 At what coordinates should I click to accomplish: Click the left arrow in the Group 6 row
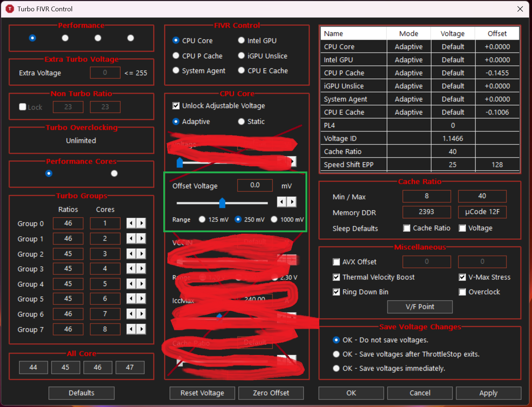(x=131, y=314)
